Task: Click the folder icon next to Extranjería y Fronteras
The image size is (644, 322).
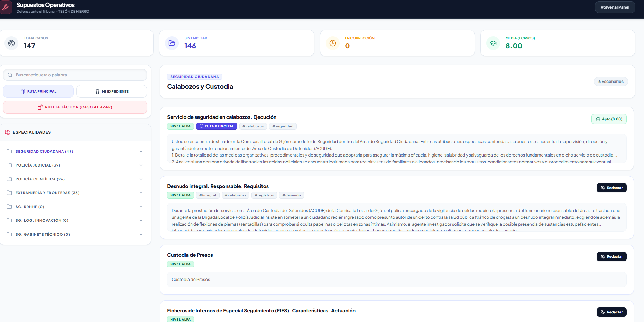Action: (9, 193)
